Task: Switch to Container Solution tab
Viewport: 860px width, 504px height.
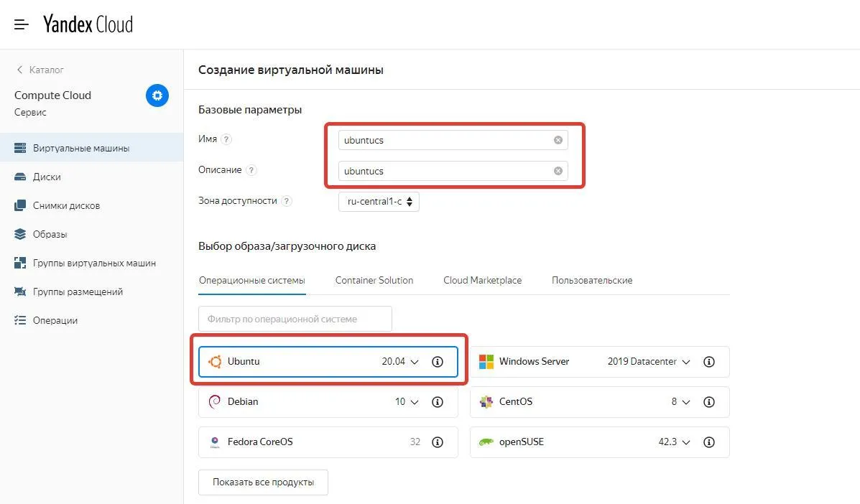Action: click(x=374, y=280)
